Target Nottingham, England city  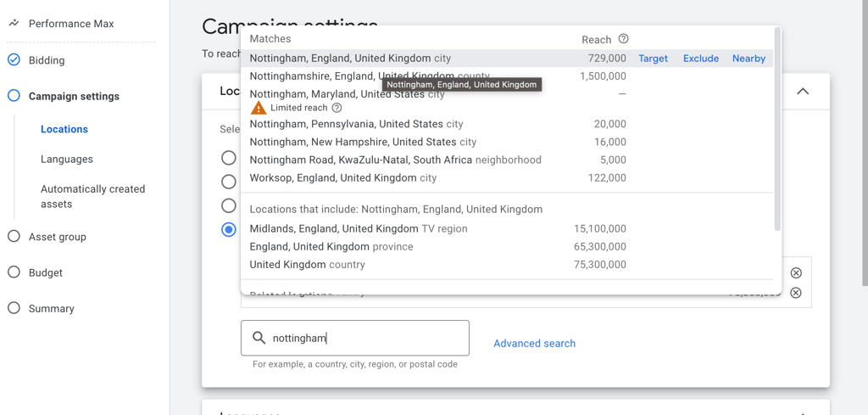click(653, 59)
